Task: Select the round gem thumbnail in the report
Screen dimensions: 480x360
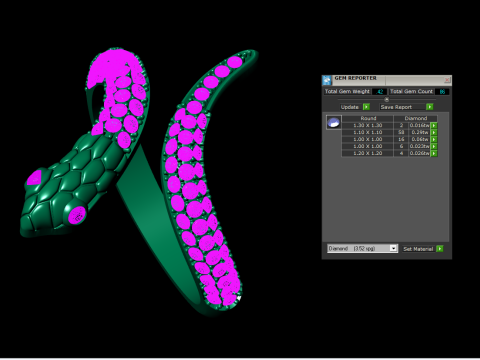Action: (x=333, y=122)
